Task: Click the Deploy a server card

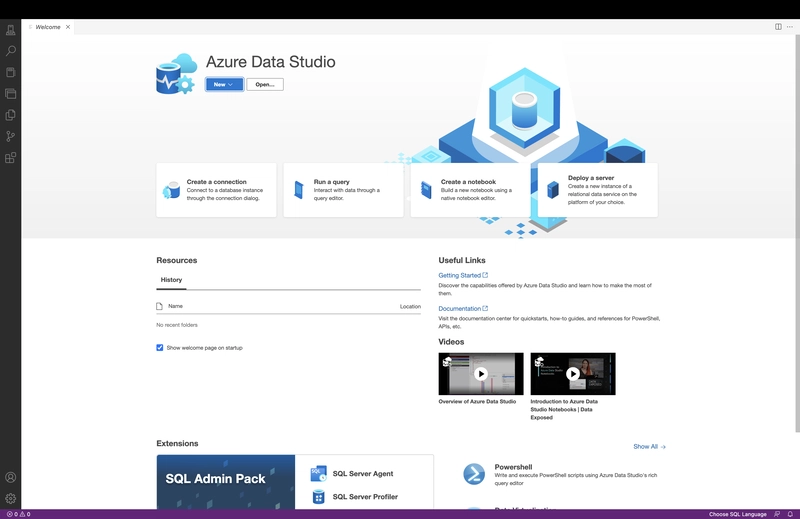Action: click(597, 190)
